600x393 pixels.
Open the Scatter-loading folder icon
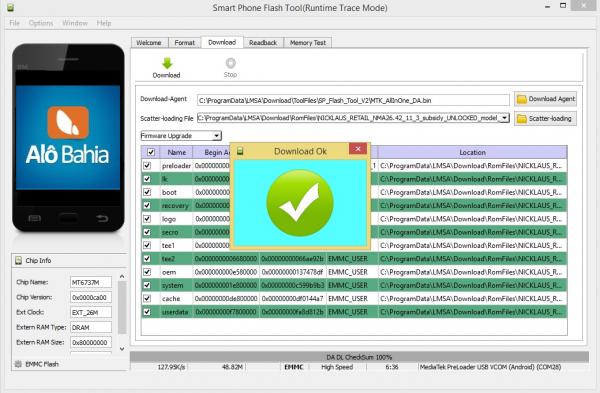point(522,119)
